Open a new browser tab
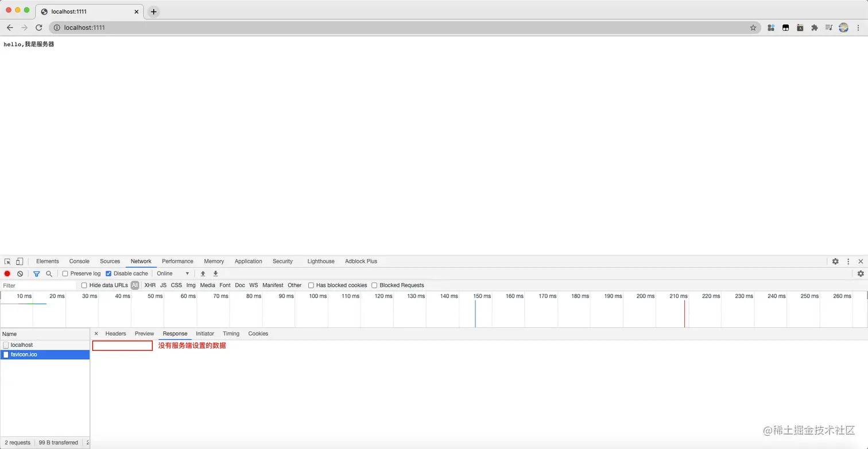Viewport: 868px width, 449px height. [x=153, y=11]
